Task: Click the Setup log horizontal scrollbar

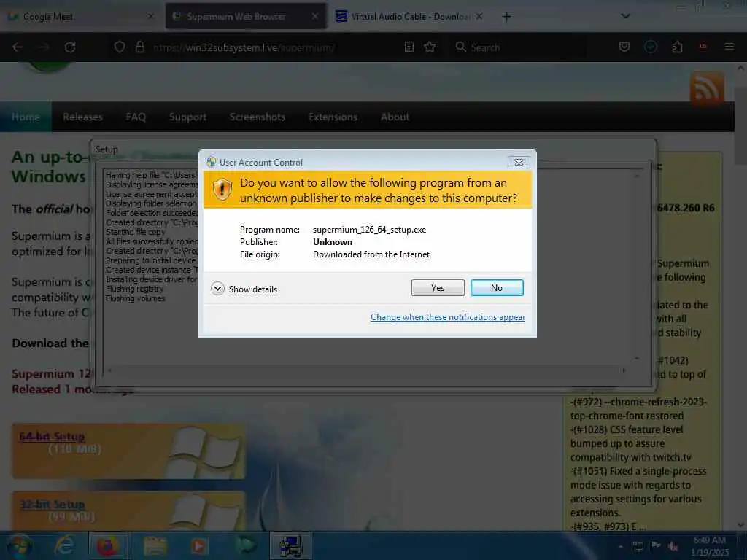Action: point(367,370)
